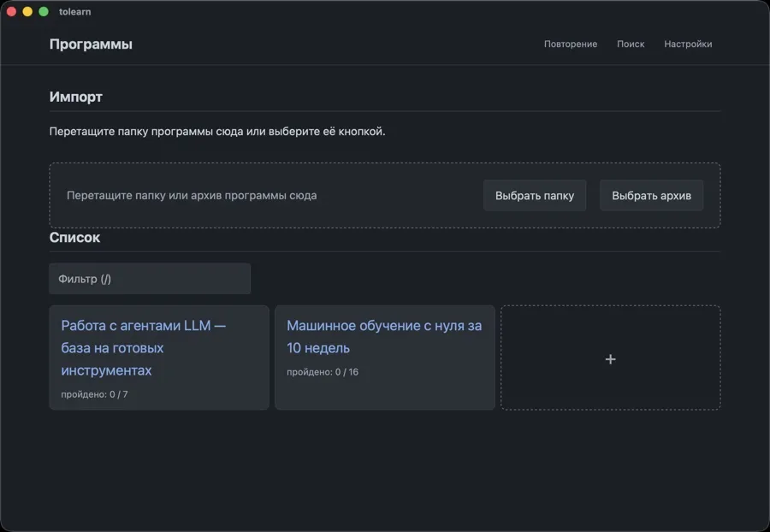Click the Список section heading
770x532 pixels.
click(x=74, y=238)
